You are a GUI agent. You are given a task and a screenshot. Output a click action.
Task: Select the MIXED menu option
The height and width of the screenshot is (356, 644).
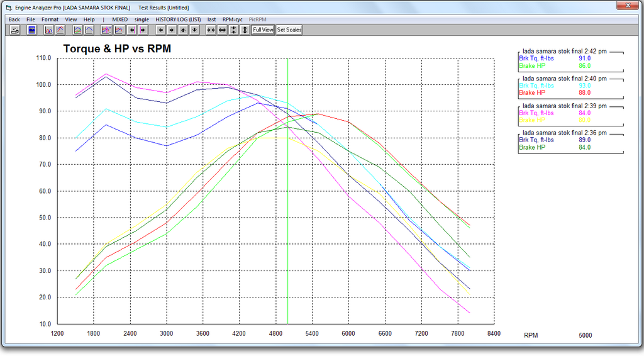pyautogui.click(x=119, y=19)
